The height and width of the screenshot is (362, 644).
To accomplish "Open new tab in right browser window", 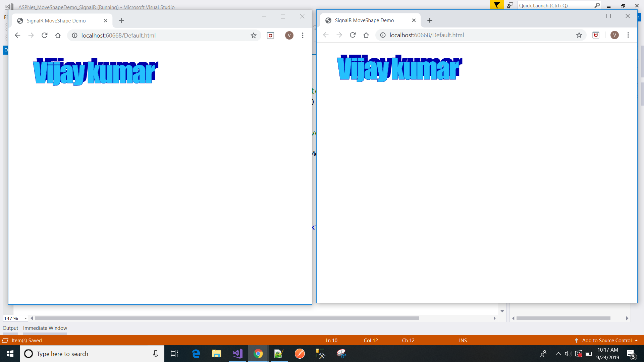I will point(430,20).
